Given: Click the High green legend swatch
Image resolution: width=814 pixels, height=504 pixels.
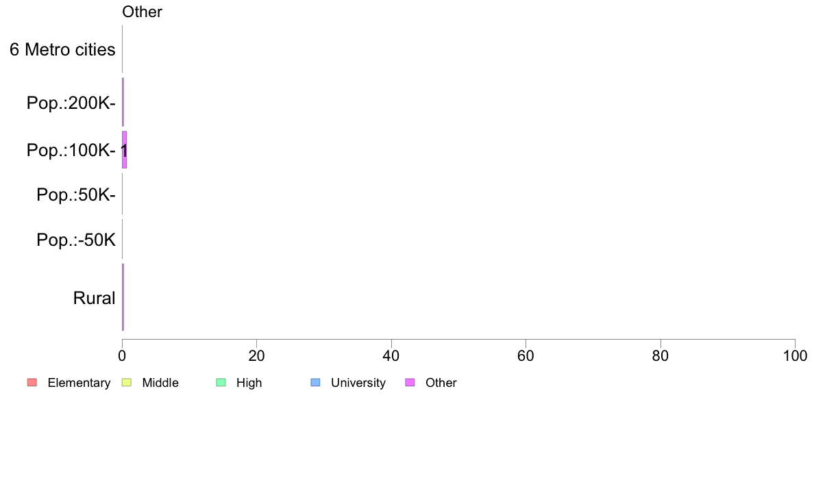Looking at the screenshot, I should click(221, 383).
